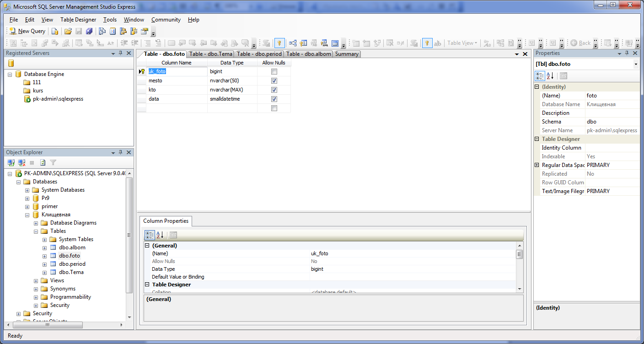This screenshot has height=344, width=644.
Task: Click the Filter funnel icon in Object Explorer
Action: point(53,162)
